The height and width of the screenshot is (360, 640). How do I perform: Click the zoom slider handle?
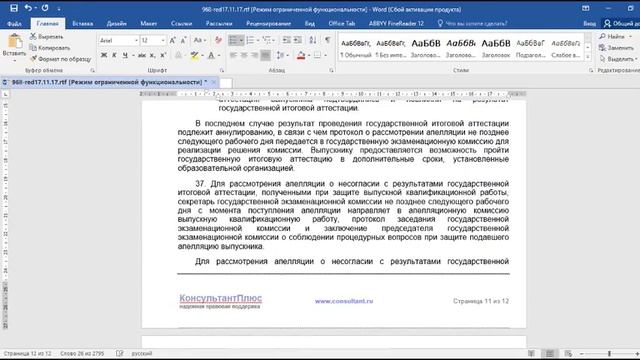[609, 353]
